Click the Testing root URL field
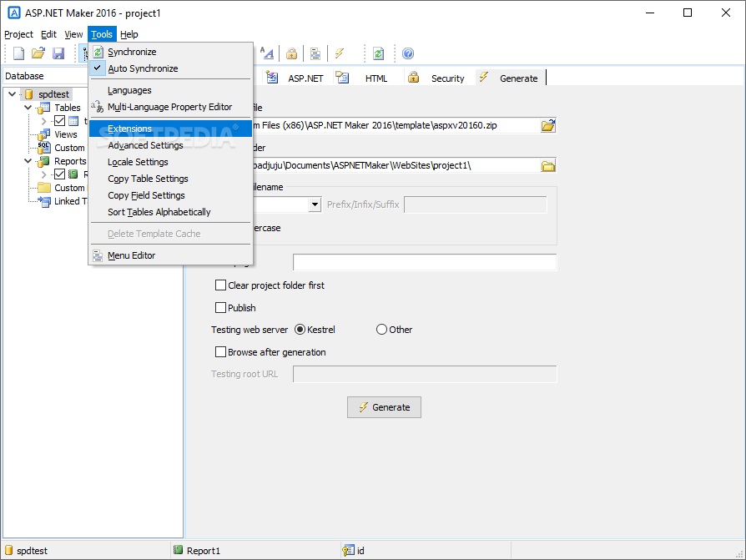This screenshot has width=746, height=560. click(425, 374)
